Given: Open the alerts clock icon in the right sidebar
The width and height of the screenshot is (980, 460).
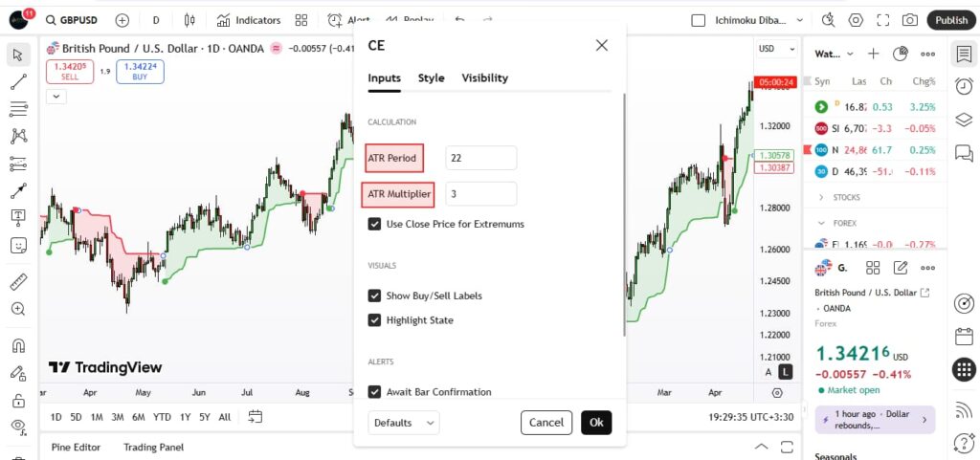Looking at the screenshot, I should coord(964,86).
